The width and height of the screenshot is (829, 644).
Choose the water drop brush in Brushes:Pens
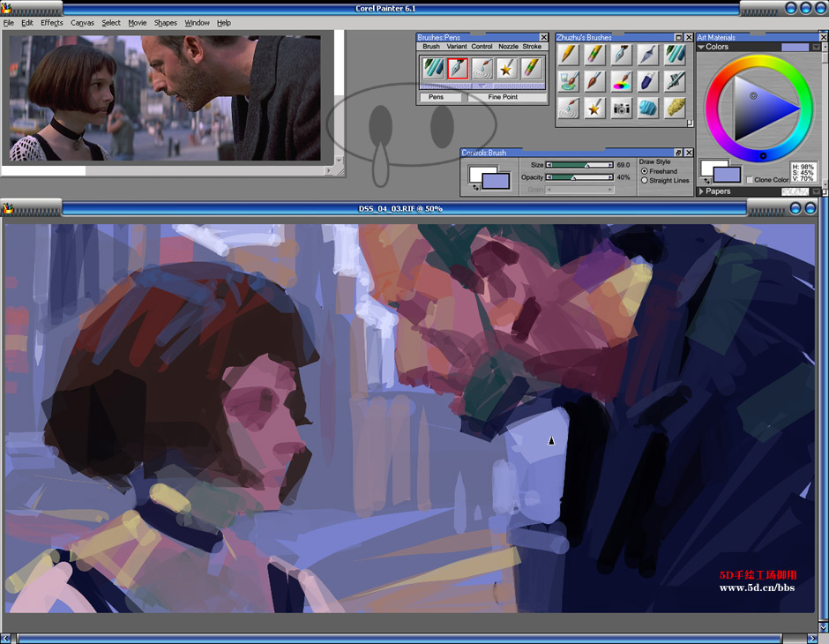pos(482,69)
